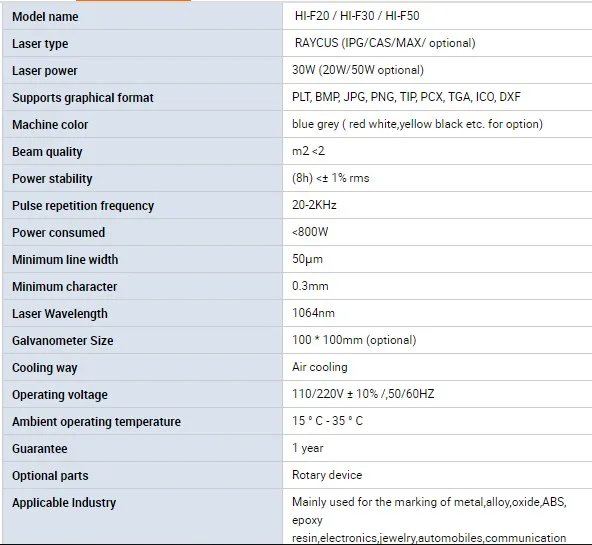Screen dimensions: 592x545
Task: Click the 'Minimum character' label
Action: [65, 286]
